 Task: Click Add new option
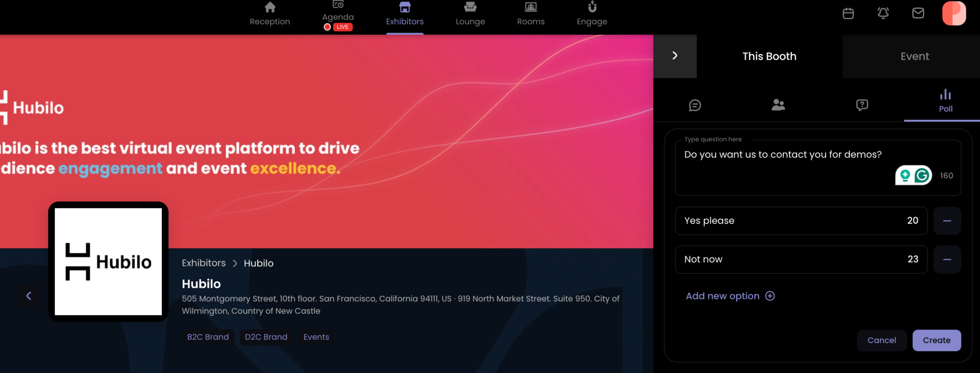(x=730, y=296)
